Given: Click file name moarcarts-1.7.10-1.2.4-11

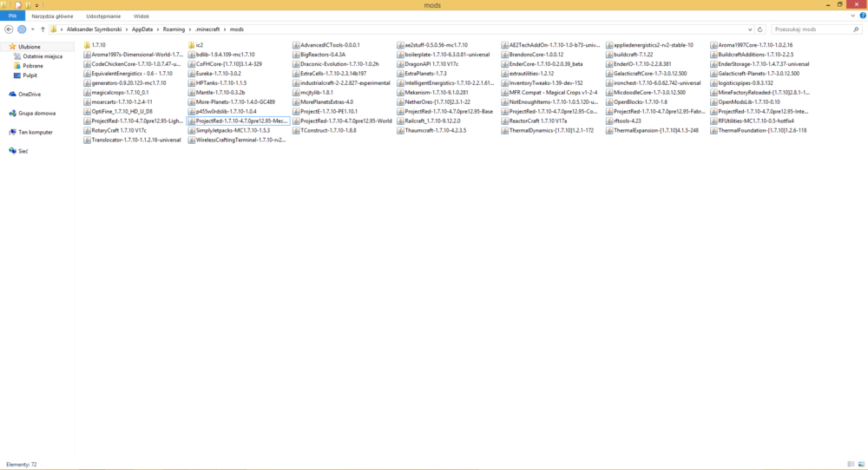Looking at the screenshot, I should (x=122, y=101).
